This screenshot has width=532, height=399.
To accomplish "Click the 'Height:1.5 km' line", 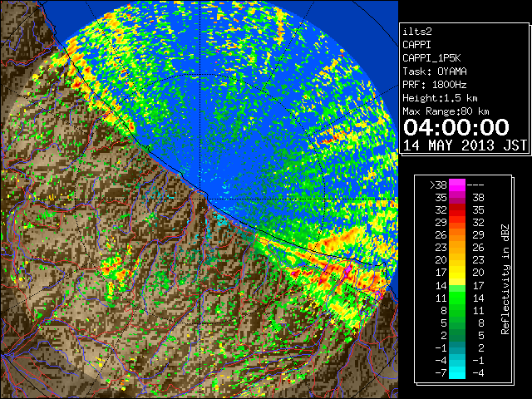I will pyautogui.click(x=440, y=98).
